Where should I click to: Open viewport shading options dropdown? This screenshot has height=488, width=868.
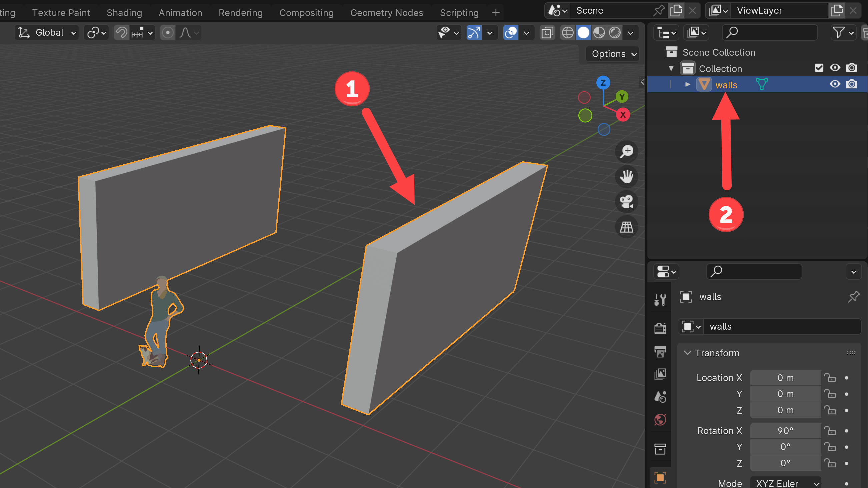[631, 33]
